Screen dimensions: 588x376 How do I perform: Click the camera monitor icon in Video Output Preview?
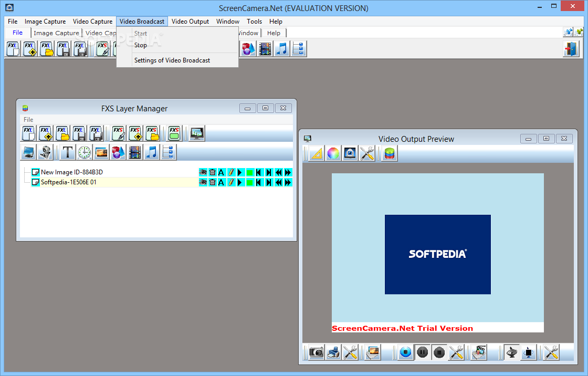point(350,153)
